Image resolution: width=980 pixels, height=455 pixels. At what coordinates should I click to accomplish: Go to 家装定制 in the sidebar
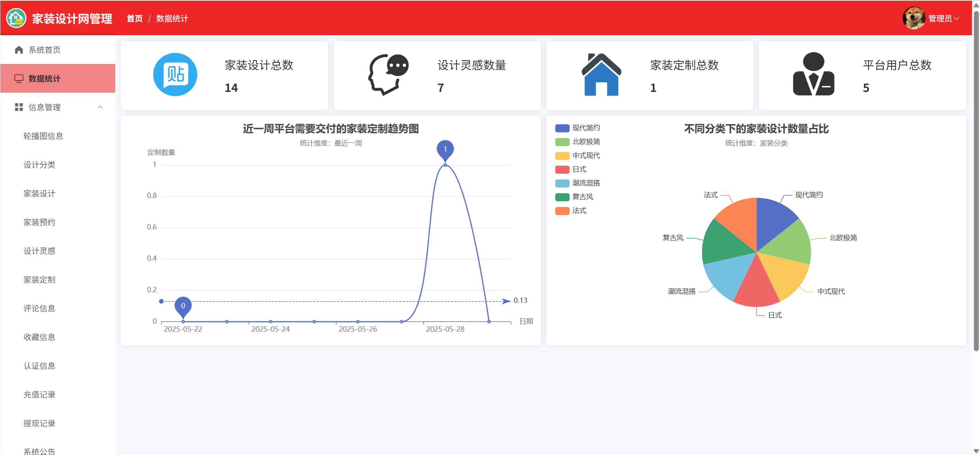coord(39,280)
